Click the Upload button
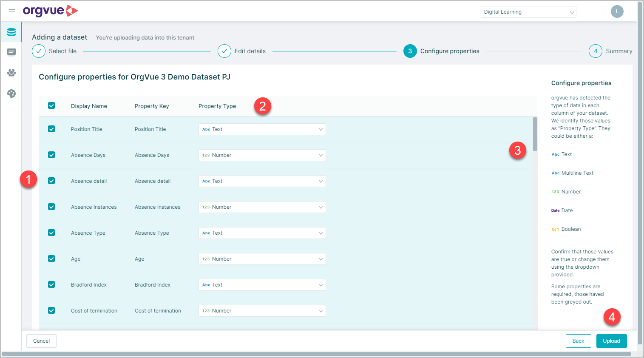Screen dimensions: 644x358 point(612,341)
